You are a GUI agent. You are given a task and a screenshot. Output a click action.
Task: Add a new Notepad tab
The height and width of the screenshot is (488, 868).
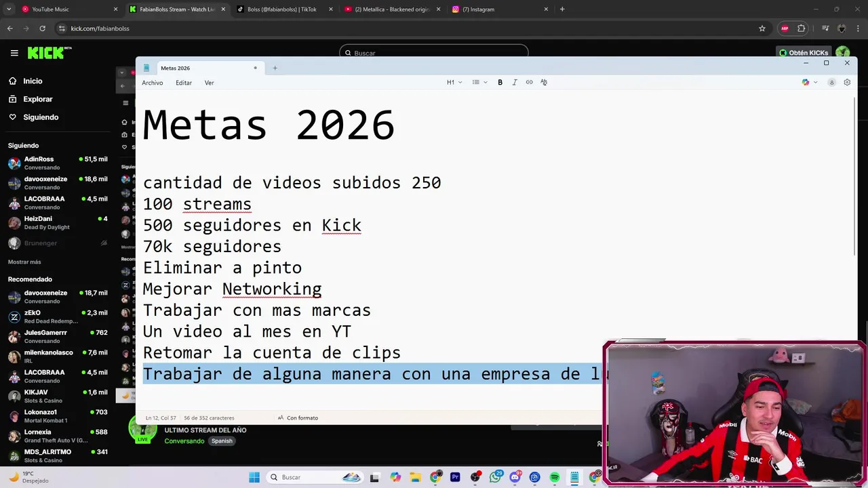[275, 68]
